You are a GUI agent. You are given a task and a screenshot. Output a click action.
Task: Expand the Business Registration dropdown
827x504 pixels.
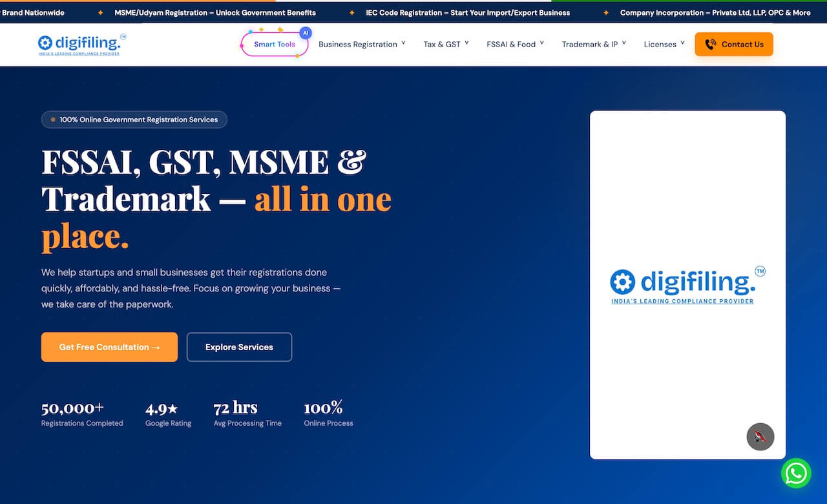362,45
